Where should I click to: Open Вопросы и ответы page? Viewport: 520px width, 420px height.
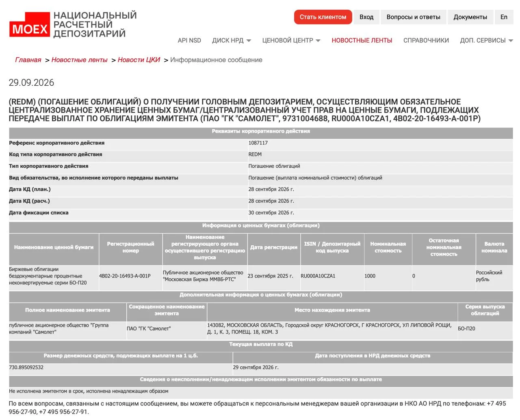(x=413, y=17)
